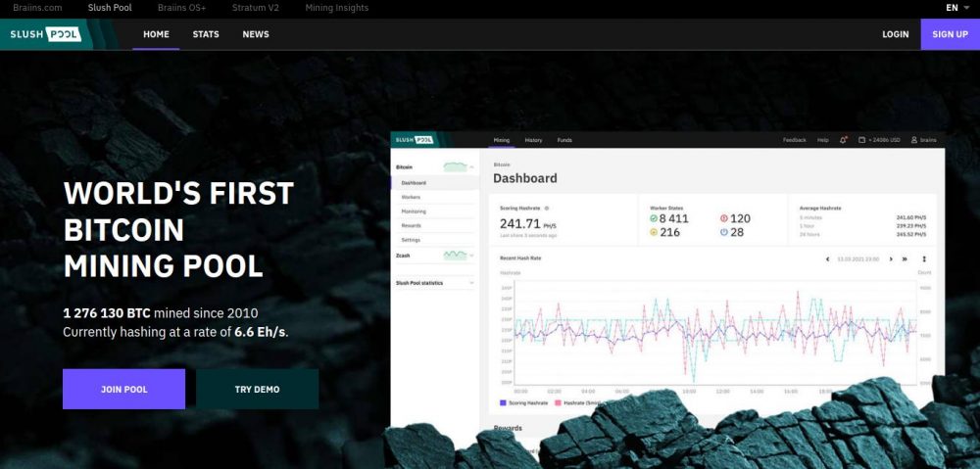Click the blue power-off workers icon by 28

[x=724, y=232]
